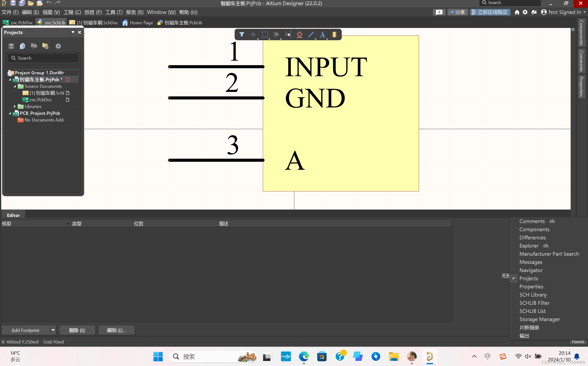Viewport: 588px width, 366px height.
Task: Click the Projects panel search field
Action: tap(43, 58)
